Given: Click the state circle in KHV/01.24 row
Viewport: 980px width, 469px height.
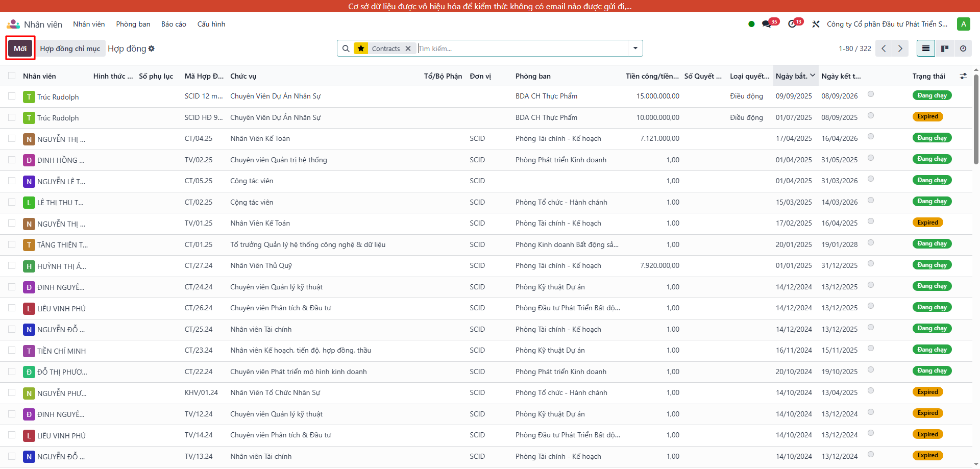Looking at the screenshot, I should (871, 390).
